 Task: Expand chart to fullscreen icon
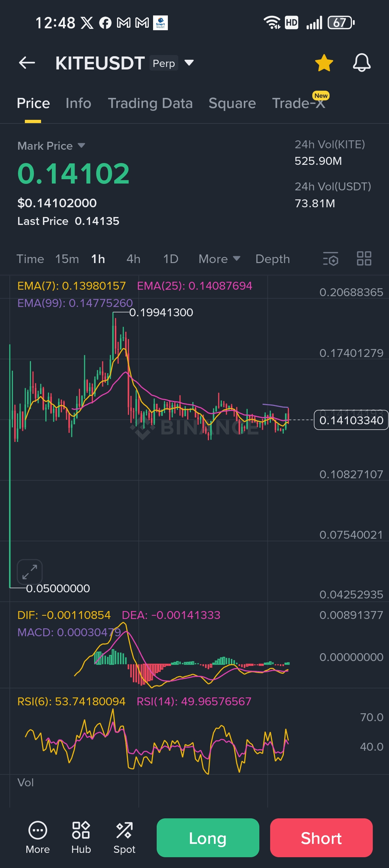click(30, 572)
